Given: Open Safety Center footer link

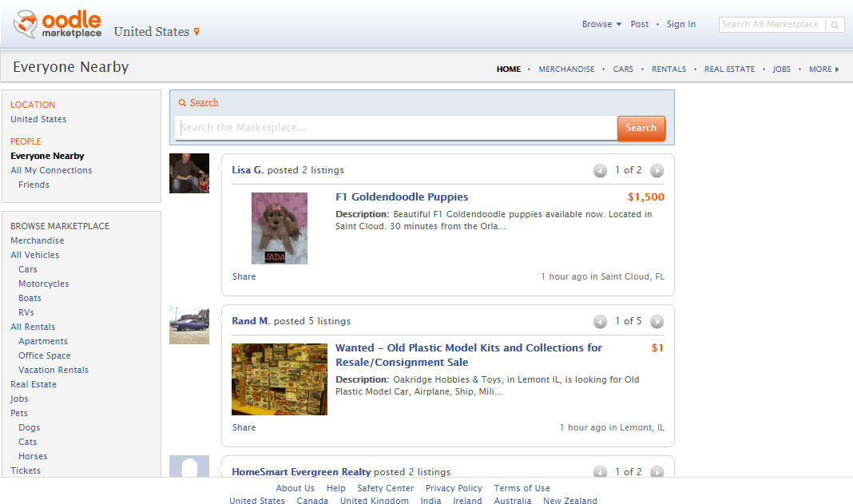Looking at the screenshot, I should click(385, 488).
